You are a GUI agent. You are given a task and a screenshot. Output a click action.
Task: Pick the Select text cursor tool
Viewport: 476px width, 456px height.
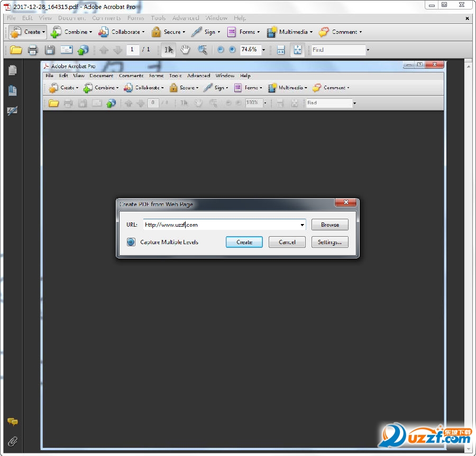[x=169, y=50]
